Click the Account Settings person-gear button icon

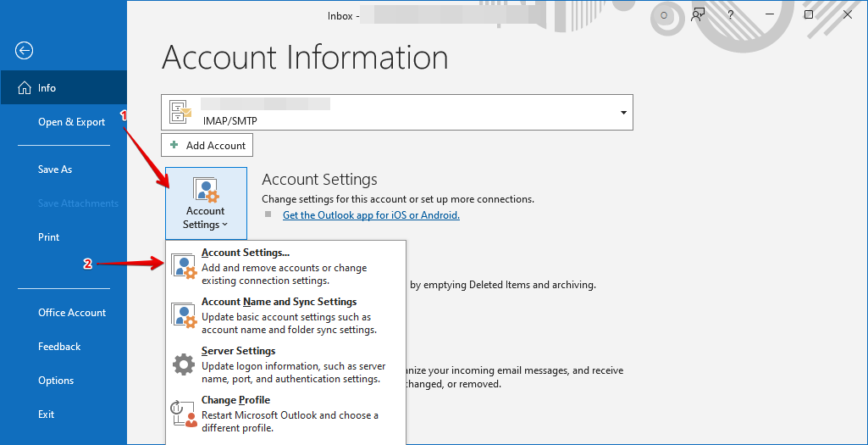[x=206, y=190]
